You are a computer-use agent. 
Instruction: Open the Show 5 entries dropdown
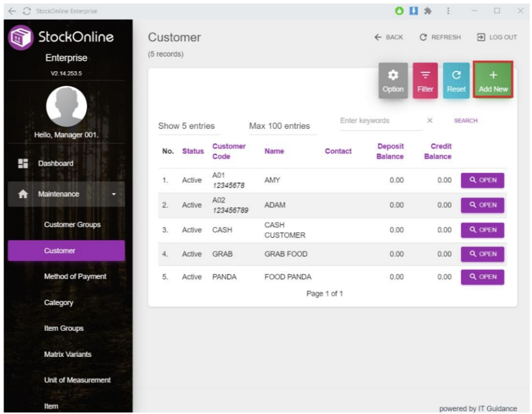(186, 126)
